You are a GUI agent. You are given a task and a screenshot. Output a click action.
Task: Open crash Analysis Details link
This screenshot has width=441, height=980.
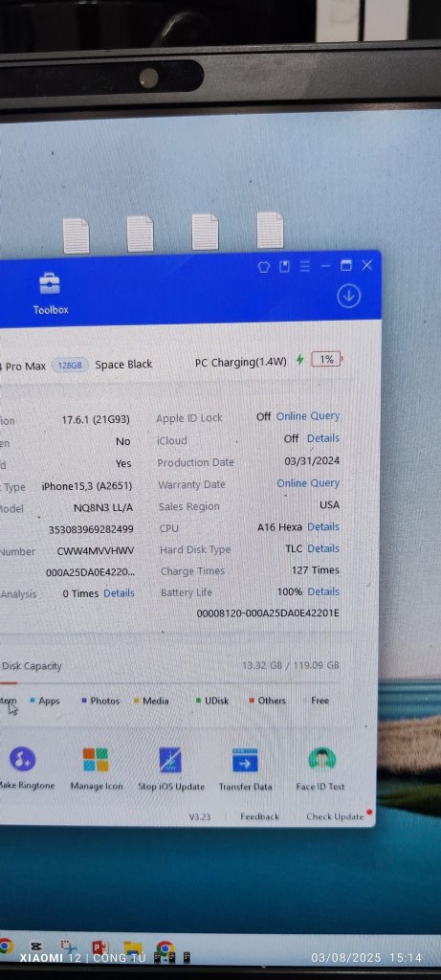tap(119, 593)
